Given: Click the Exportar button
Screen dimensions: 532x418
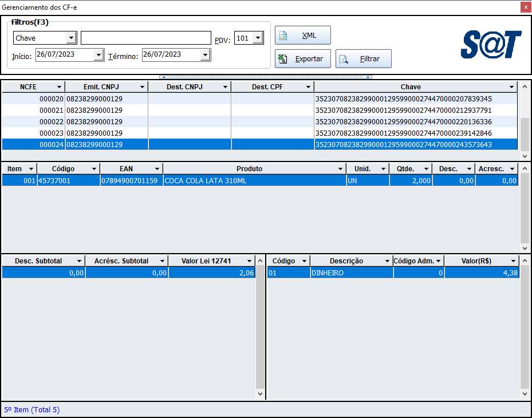Looking at the screenshot, I should tap(302, 58).
